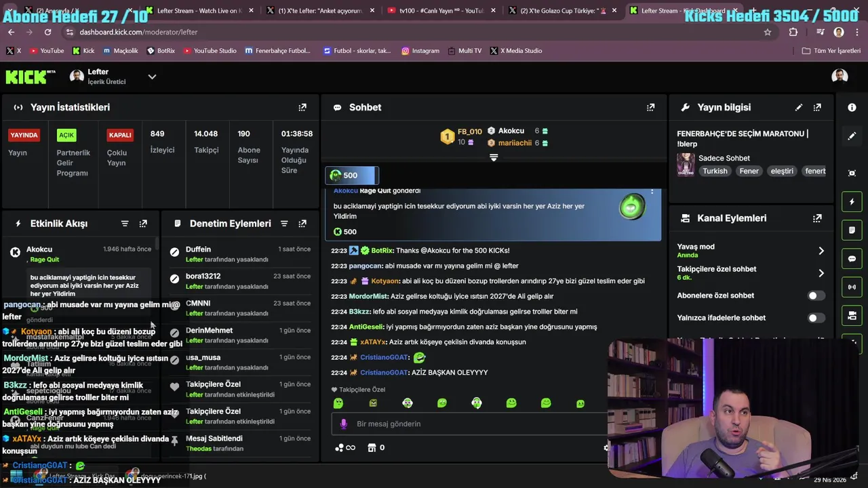Expand the Yavaş mod settings arrow
Screen dimensions: 868x488
pos(821,251)
